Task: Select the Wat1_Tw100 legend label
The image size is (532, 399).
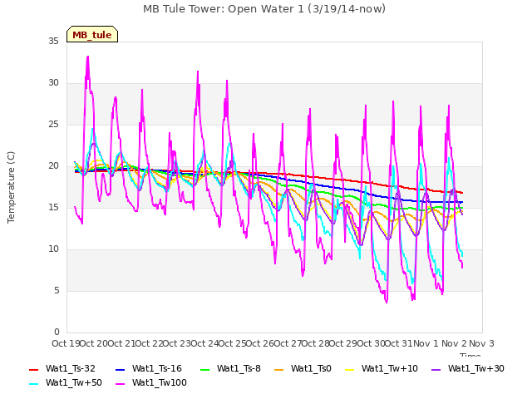Action: click(160, 382)
